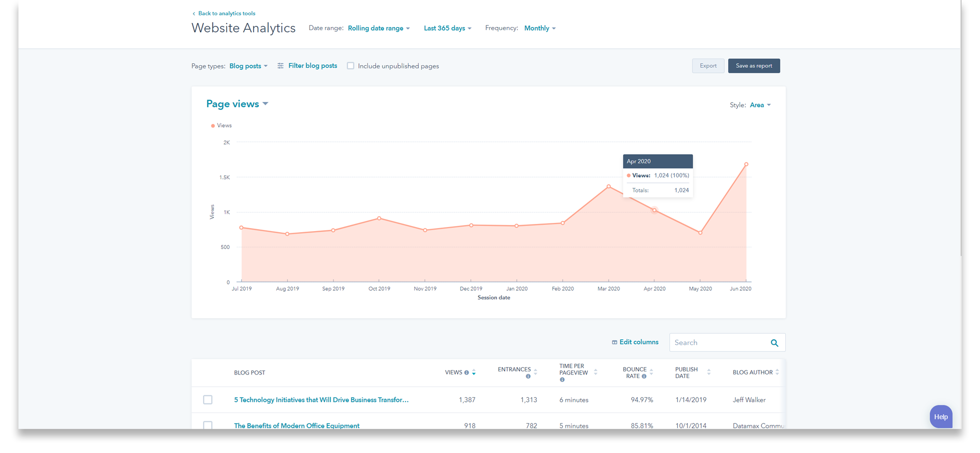
Task: Click the Entrances info icon
Action: tap(528, 376)
